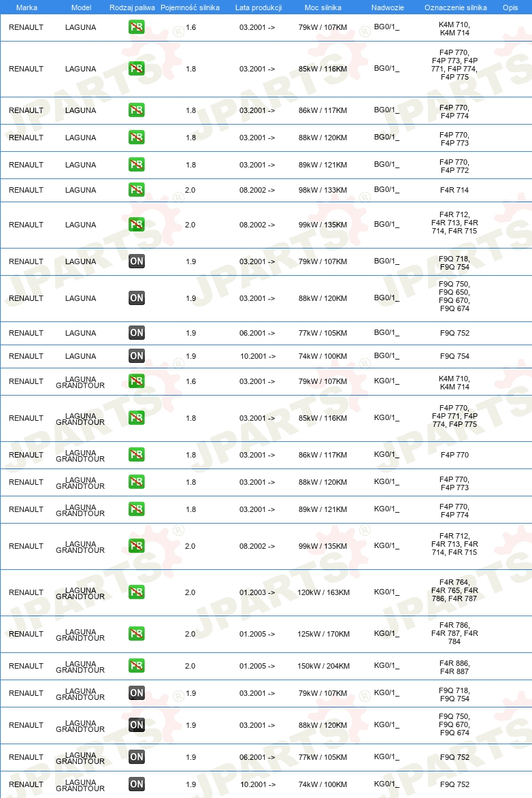This screenshot has height=798, width=532.
Task: Click petrol icon for Grandtour 120kW / 163KM
Action: click(136, 592)
